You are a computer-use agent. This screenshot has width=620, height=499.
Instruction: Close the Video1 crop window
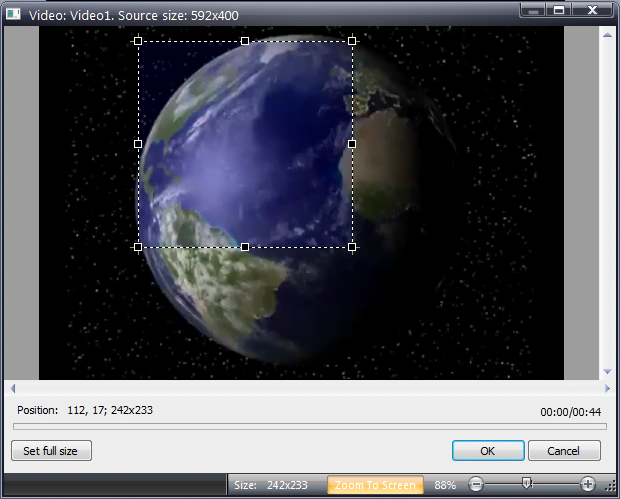(x=592, y=10)
